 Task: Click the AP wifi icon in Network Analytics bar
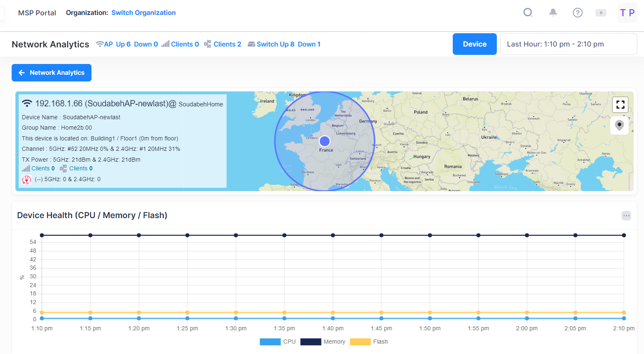click(x=100, y=44)
